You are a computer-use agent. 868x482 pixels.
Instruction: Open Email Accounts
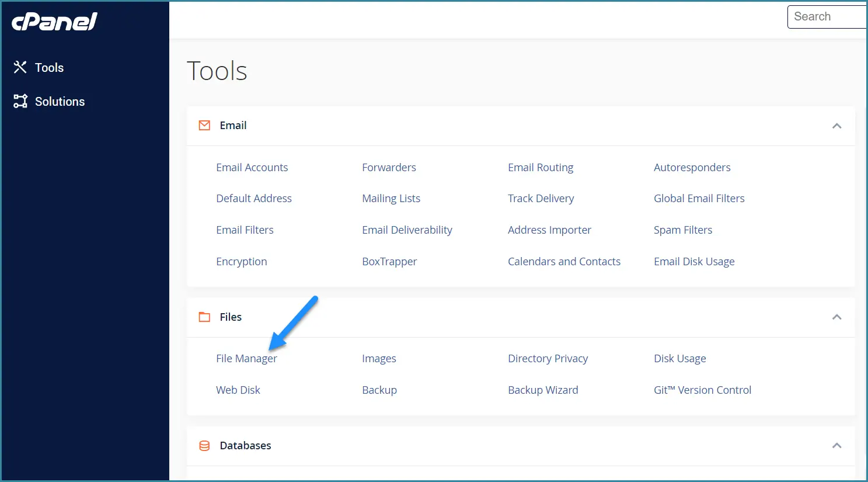point(252,168)
